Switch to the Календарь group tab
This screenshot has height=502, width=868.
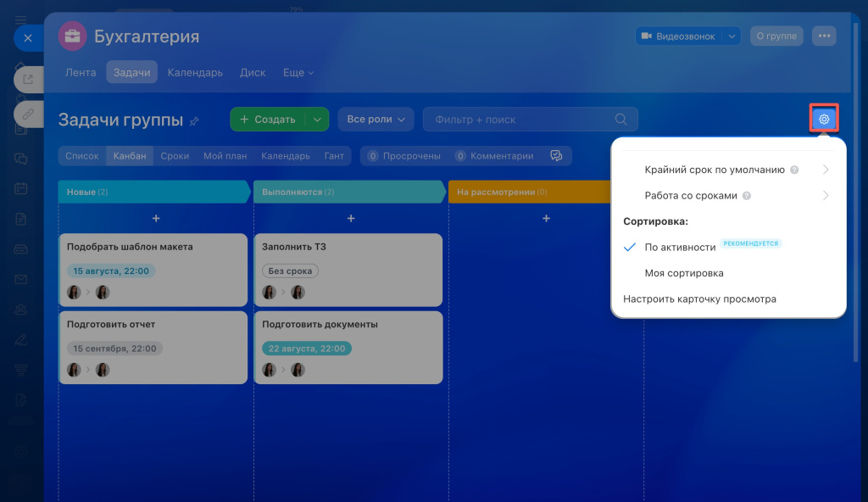pos(195,73)
